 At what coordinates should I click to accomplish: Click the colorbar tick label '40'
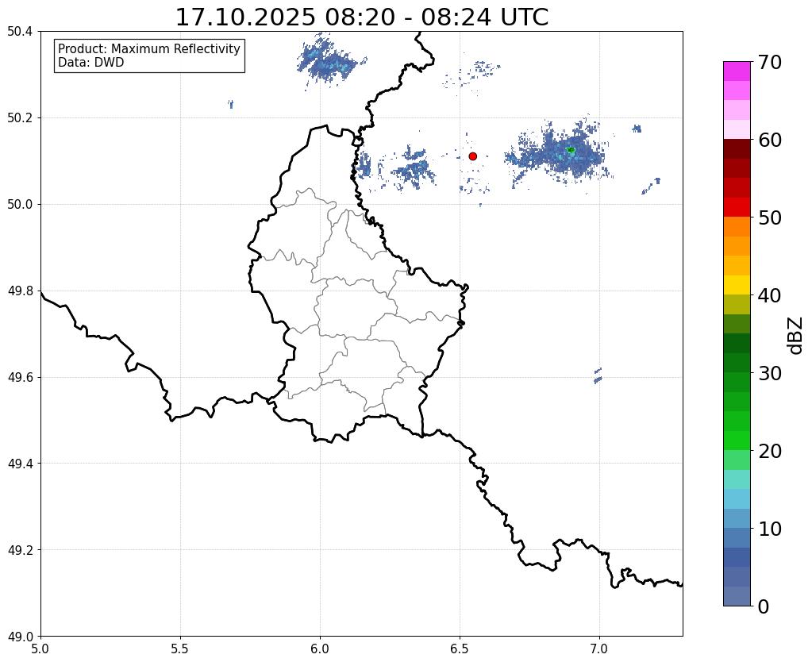[x=770, y=295]
